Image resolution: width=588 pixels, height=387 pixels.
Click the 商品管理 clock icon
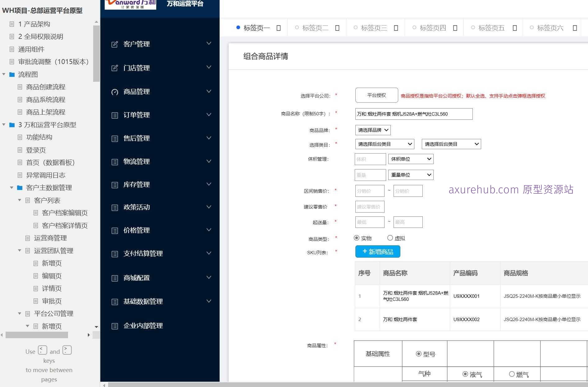pos(114,92)
